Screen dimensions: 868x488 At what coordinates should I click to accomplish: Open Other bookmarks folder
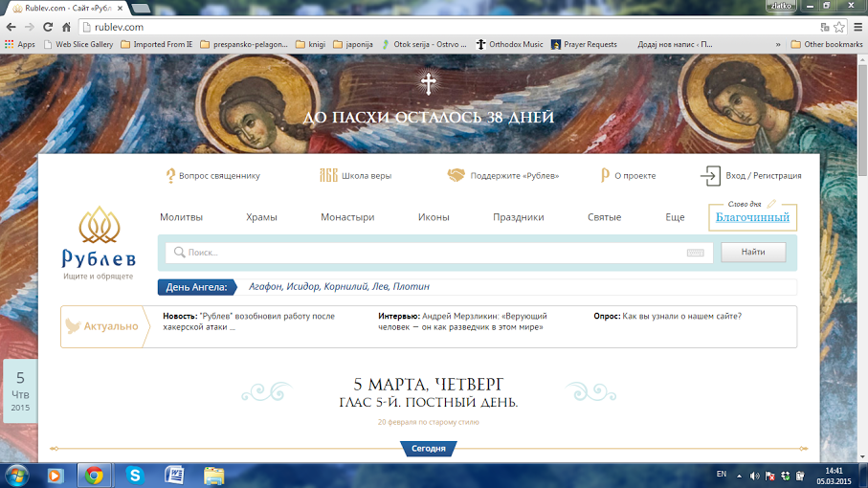pos(827,44)
